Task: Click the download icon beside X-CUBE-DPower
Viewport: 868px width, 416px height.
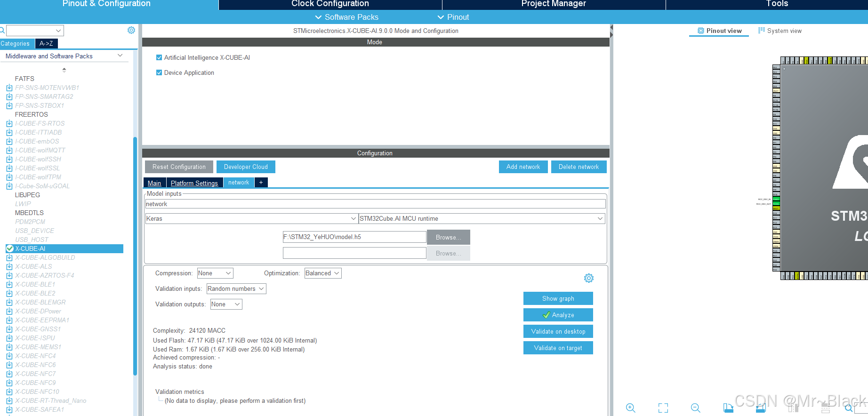Action: tap(9, 311)
